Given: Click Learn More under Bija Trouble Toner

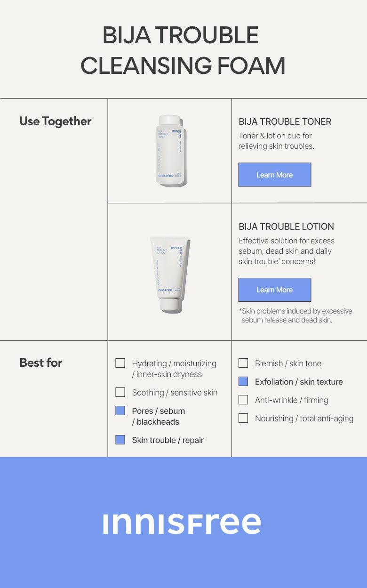Looking at the screenshot, I should coord(274,175).
